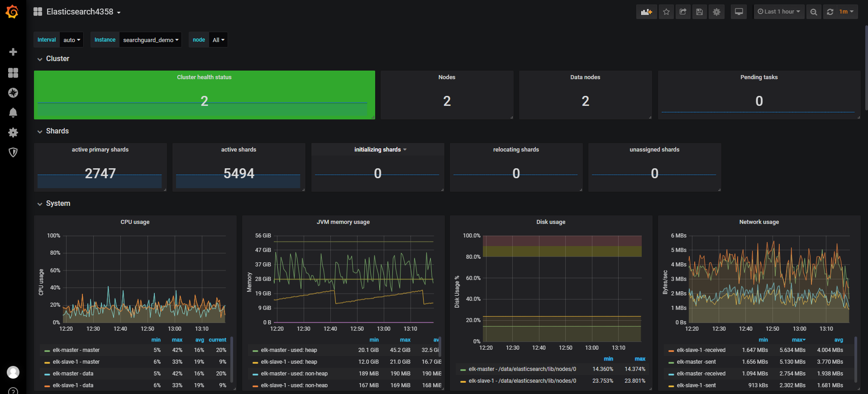This screenshot has width=868, height=394.
Task: Open the Last 1 hour time picker
Action: point(779,12)
